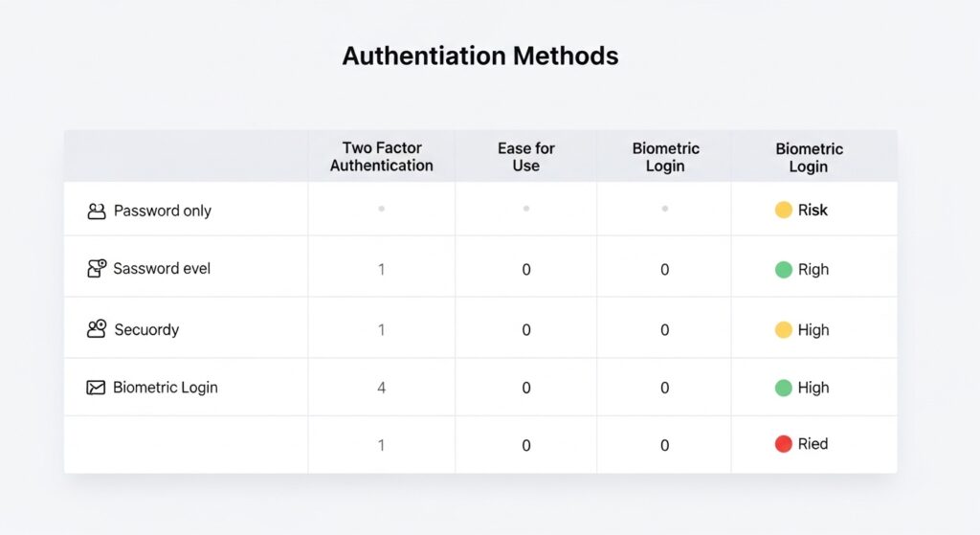This screenshot has height=535, width=980.
Task: Click the yellow dot beside Risk
Action: point(783,210)
